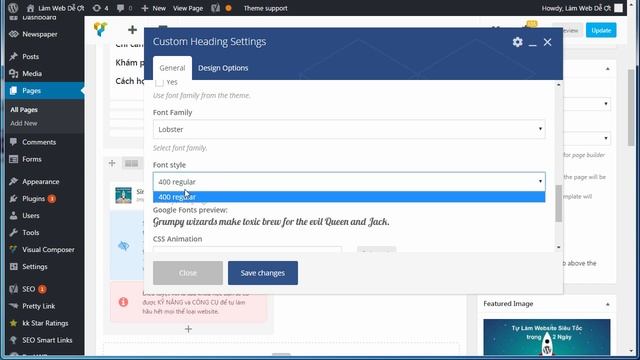This screenshot has height=360, width=640.
Task: Open All Pages submenu link
Action: (24, 110)
